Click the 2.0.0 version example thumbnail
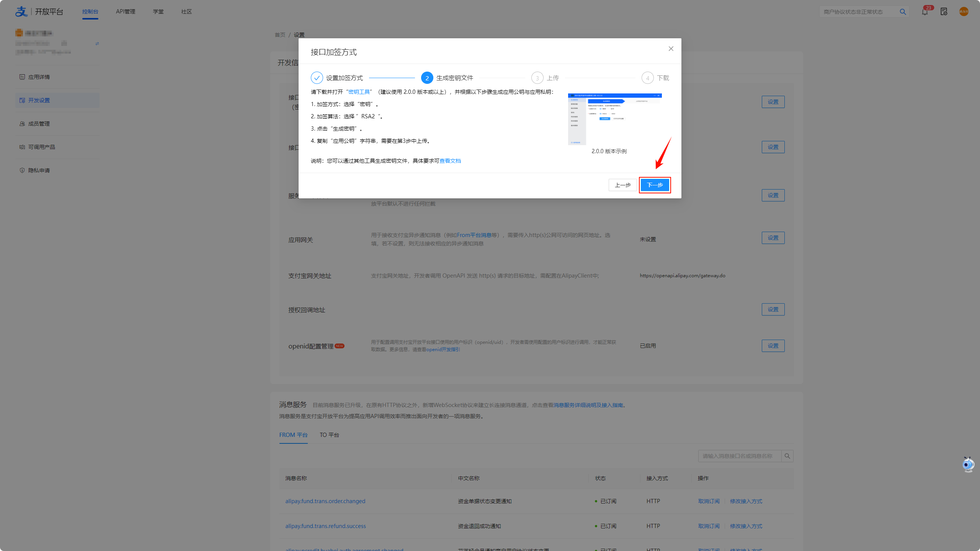980x551 pixels. pos(615,119)
